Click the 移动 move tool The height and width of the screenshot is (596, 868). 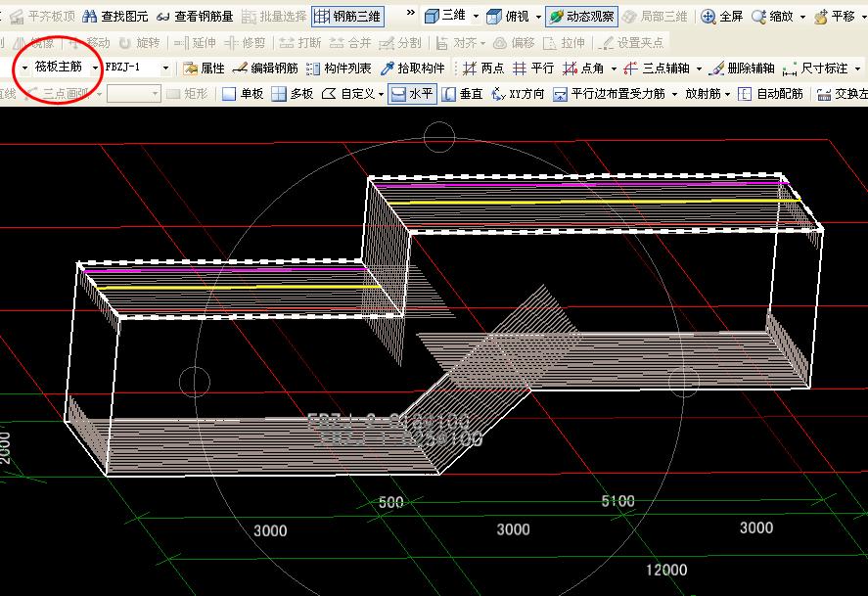(89, 43)
